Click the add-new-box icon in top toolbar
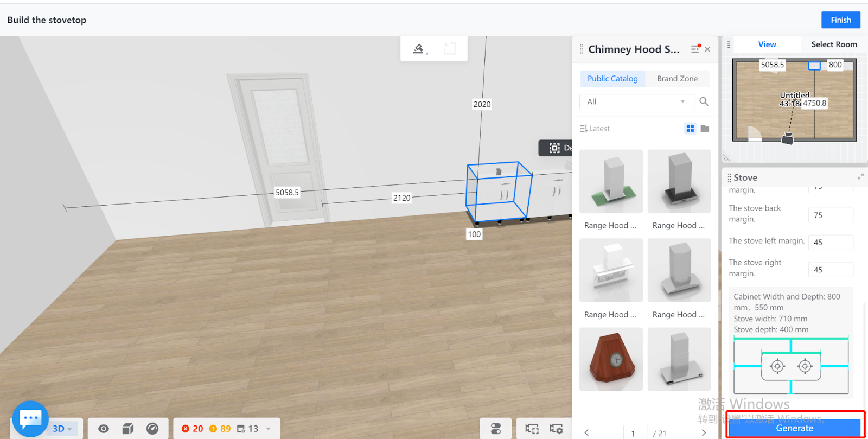The width and height of the screenshot is (868, 439). tap(450, 49)
